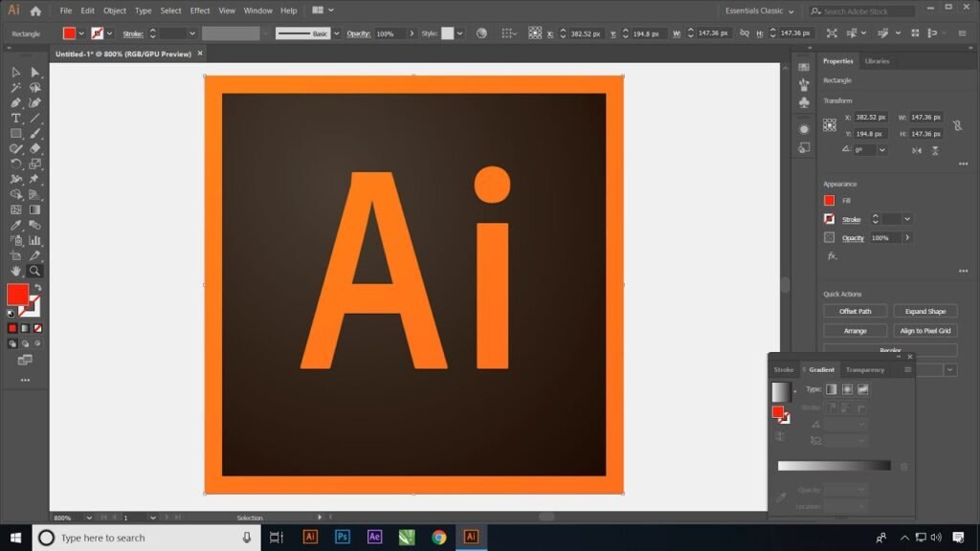Activate the Type tool

(x=15, y=118)
